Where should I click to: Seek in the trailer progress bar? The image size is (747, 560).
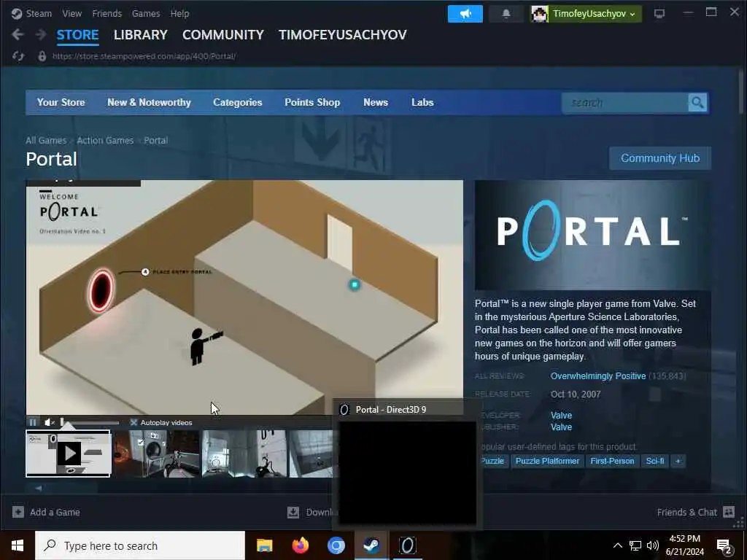point(90,422)
